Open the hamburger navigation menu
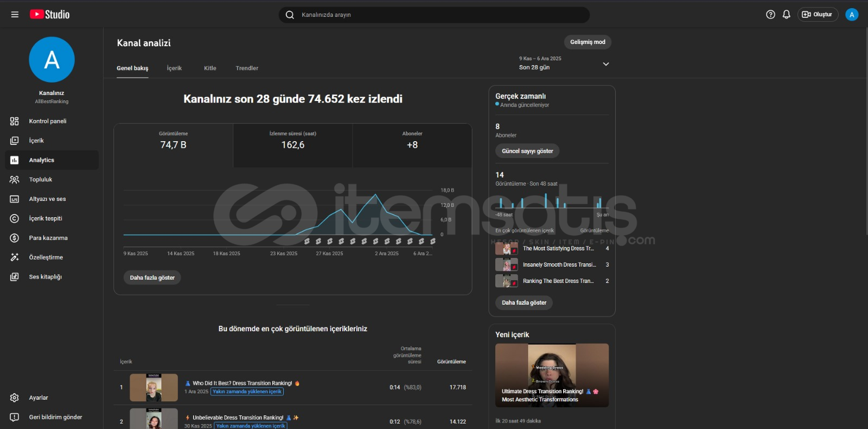 15,15
